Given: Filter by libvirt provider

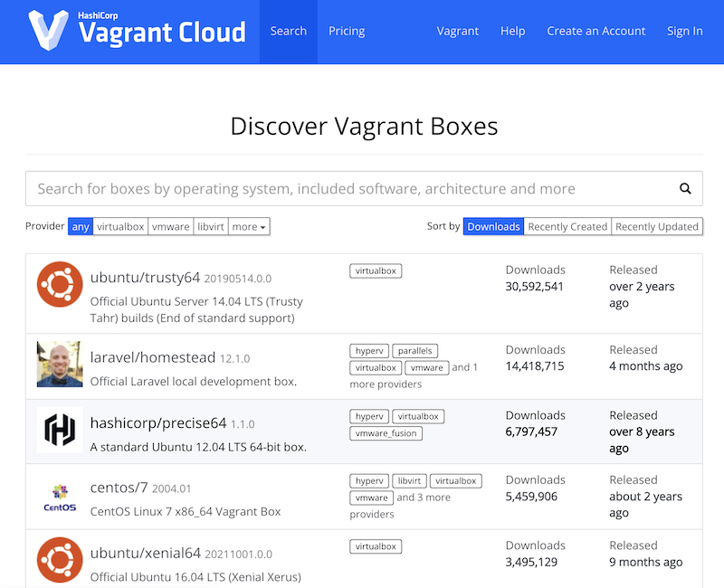Looking at the screenshot, I should (211, 227).
